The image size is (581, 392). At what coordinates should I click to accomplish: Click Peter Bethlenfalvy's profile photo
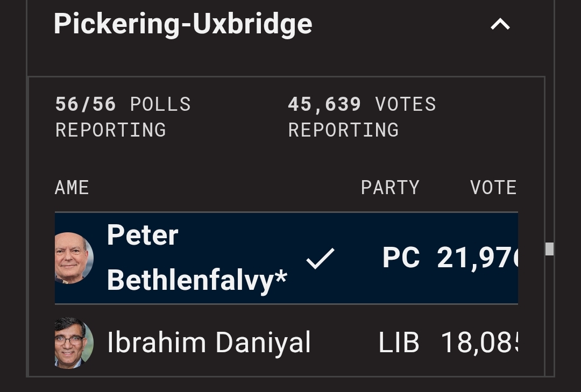(x=74, y=258)
